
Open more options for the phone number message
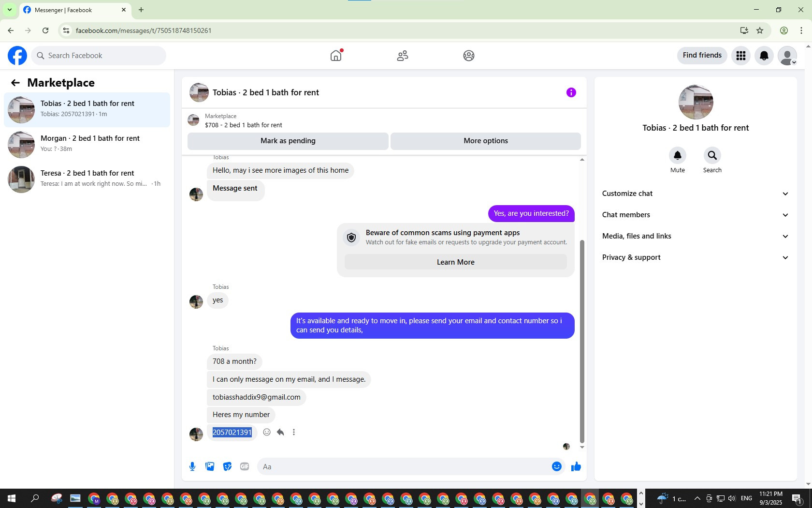click(294, 432)
